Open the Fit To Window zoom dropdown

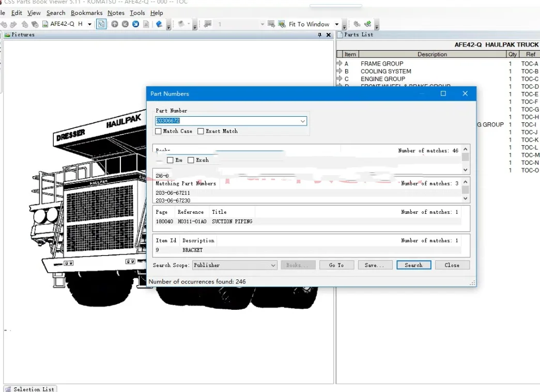337,24
